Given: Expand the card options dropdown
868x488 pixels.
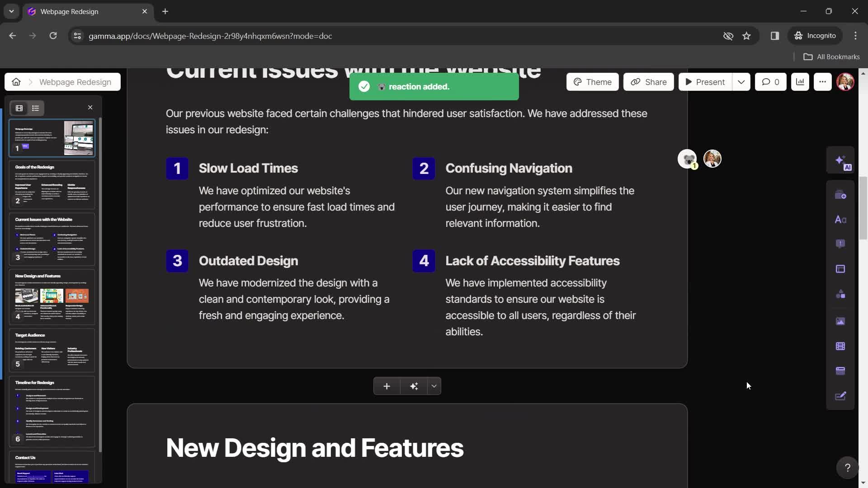Looking at the screenshot, I should [434, 386].
